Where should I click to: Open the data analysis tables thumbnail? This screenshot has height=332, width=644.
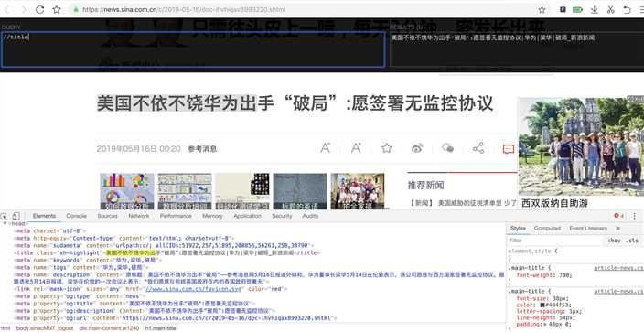point(185,191)
